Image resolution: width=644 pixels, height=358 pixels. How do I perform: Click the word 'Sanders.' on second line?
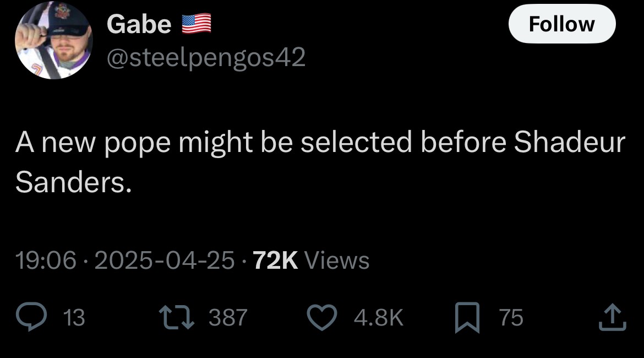coord(73,182)
